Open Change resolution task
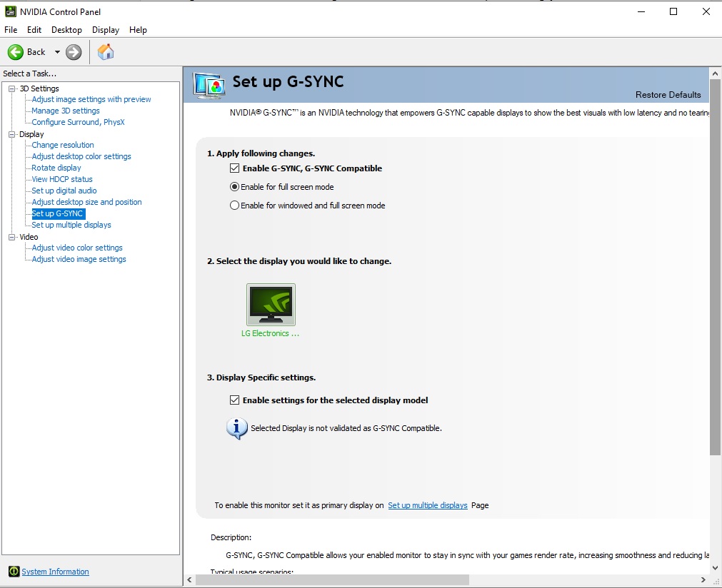This screenshot has width=722, height=588. click(63, 145)
